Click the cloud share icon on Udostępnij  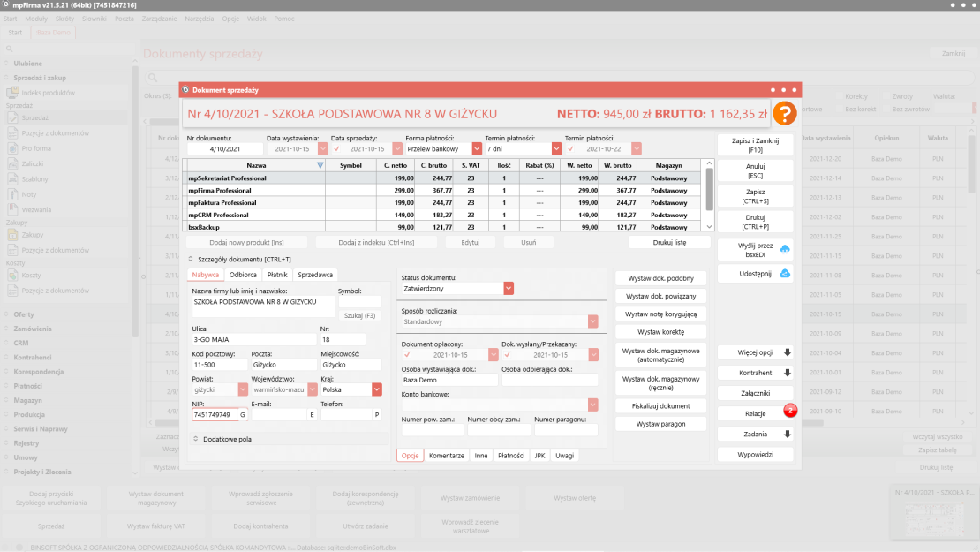tap(785, 274)
